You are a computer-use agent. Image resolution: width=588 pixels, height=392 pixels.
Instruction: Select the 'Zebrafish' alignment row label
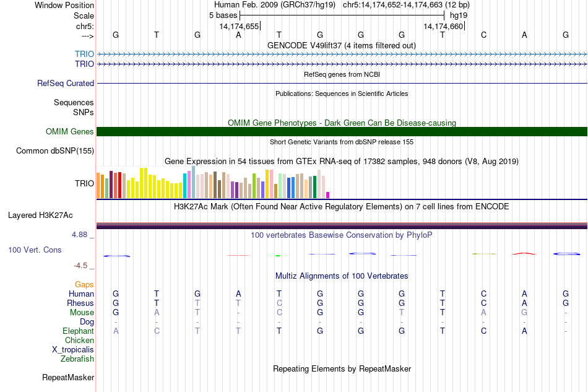77,359
